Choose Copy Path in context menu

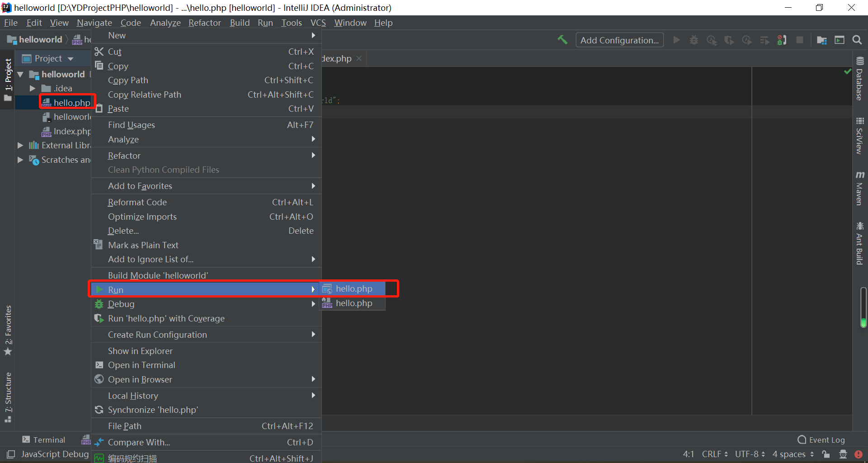pyautogui.click(x=206, y=80)
